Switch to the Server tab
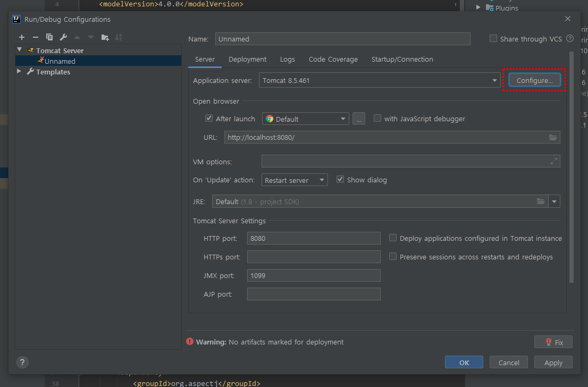 pos(205,59)
